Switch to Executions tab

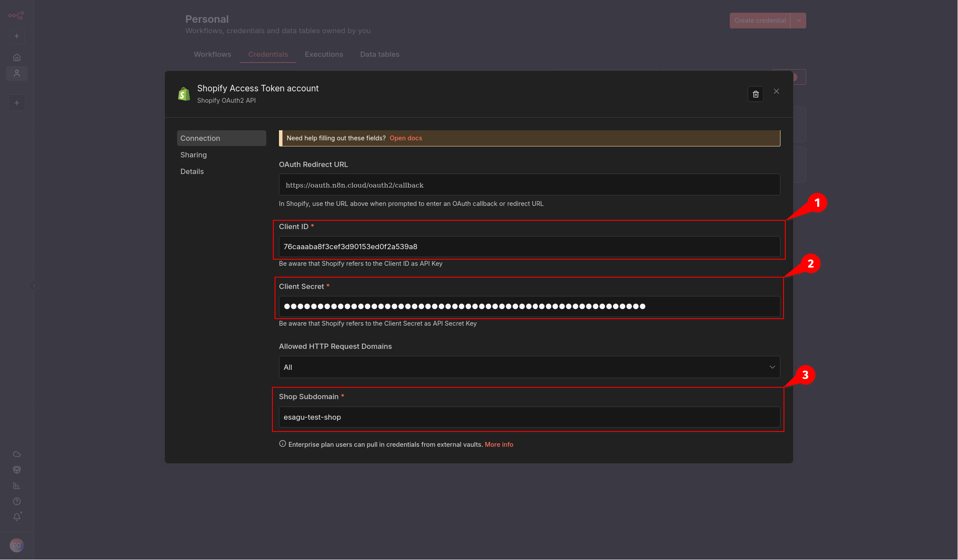324,54
